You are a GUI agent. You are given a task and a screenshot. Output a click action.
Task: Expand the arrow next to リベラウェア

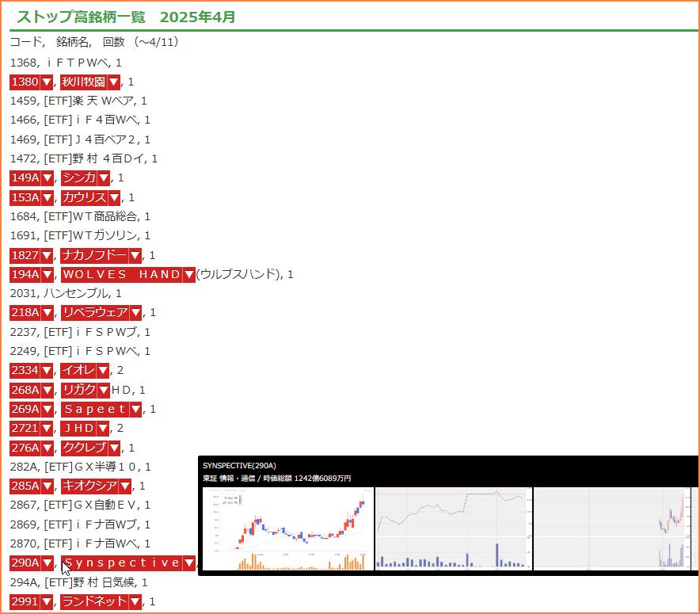(x=135, y=313)
